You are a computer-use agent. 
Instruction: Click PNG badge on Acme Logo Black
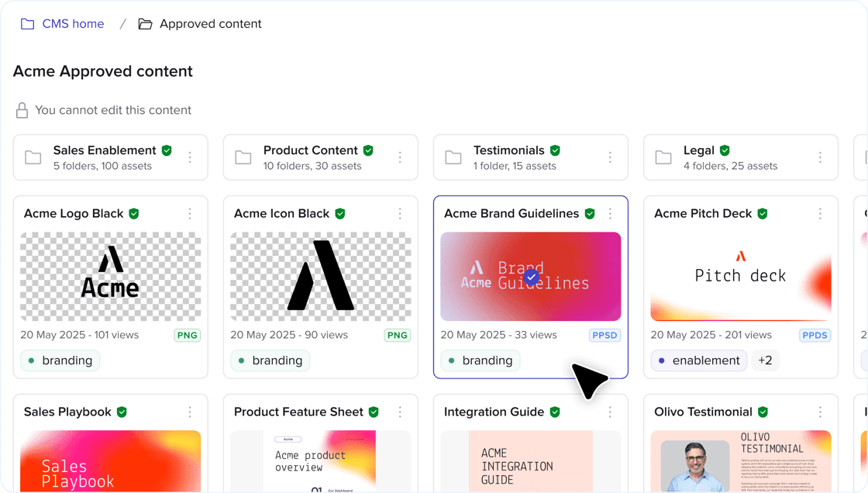tap(187, 335)
